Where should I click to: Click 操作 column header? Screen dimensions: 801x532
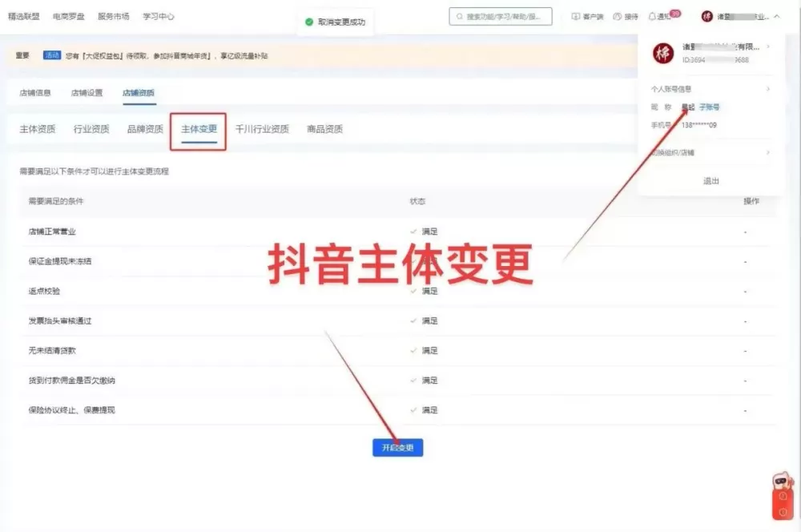click(751, 201)
